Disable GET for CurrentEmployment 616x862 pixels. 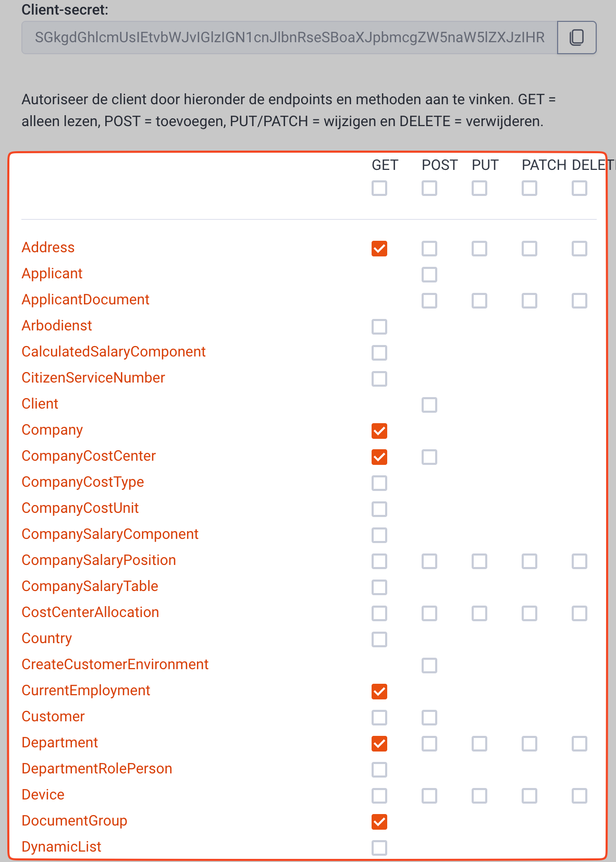tap(379, 692)
